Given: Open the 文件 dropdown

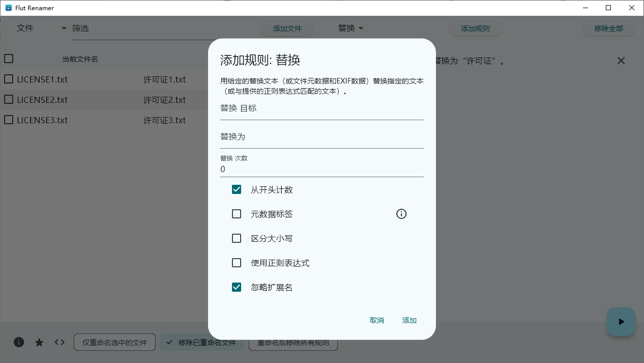Looking at the screenshot, I should pyautogui.click(x=42, y=29).
